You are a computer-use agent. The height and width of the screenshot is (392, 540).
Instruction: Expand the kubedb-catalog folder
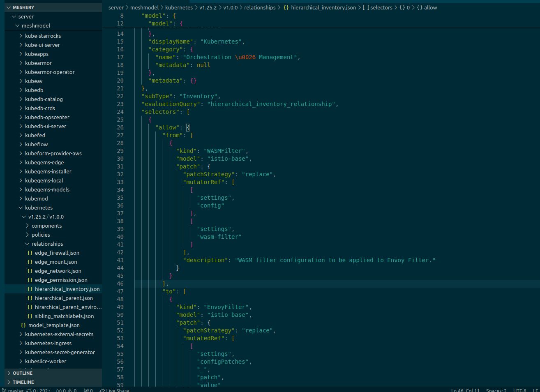[x=21, y=99]
